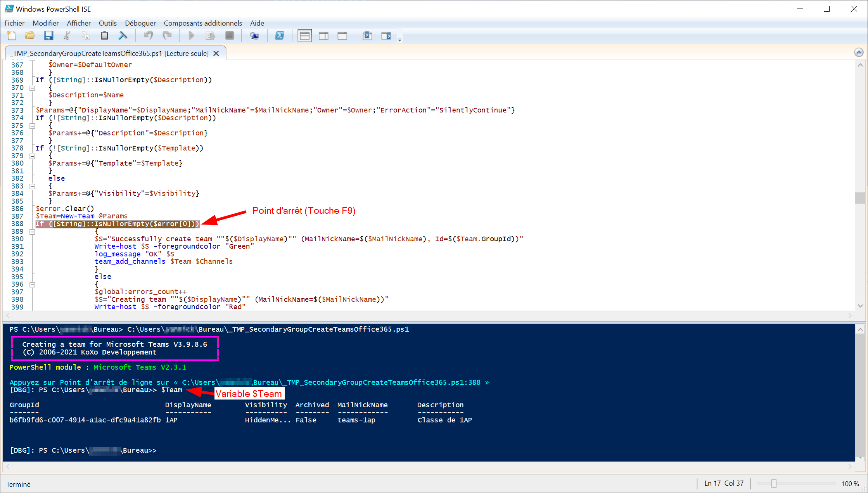Open new remote PowerShell tab icon
This screenshot has height=493, width=868.
point(254,36)
